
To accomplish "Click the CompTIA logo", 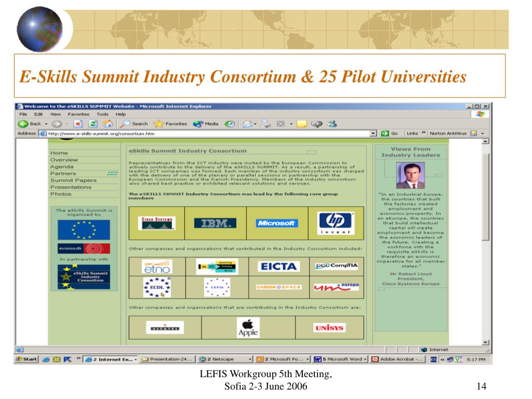I will click(336, 265).
